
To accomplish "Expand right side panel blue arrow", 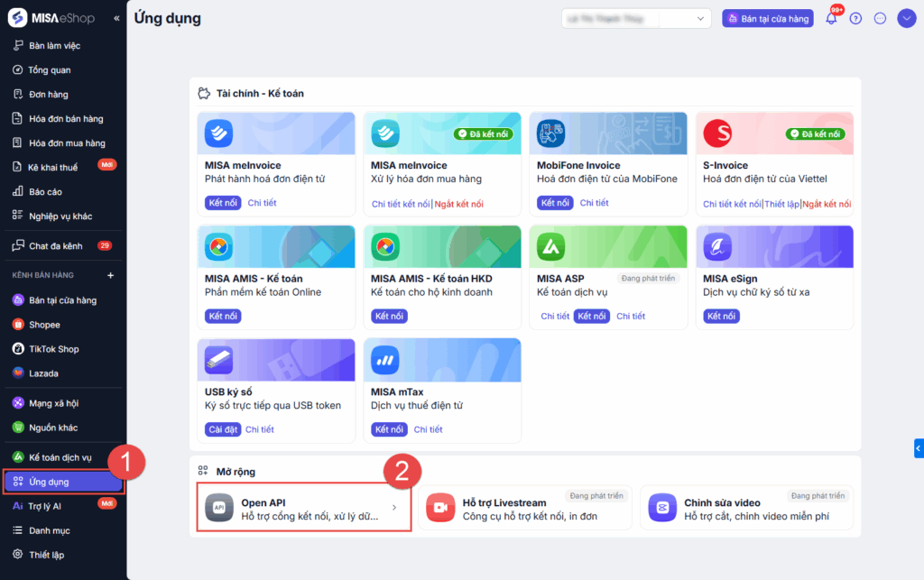I will (x=919, y=448).
